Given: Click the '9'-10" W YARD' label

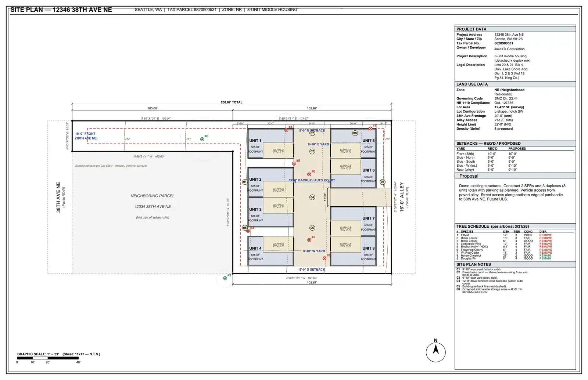Looking at the screenshot, I should tap(314, 251).
